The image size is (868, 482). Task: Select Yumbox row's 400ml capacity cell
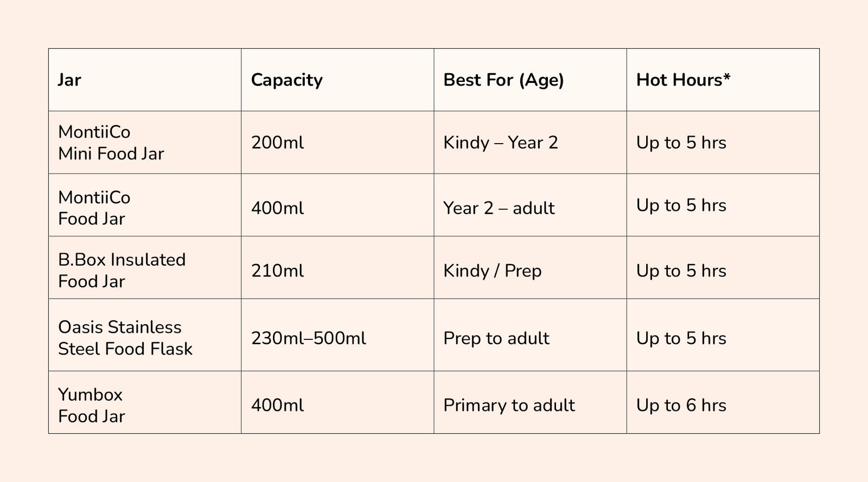pyautogui.click(x=337, y=402)
